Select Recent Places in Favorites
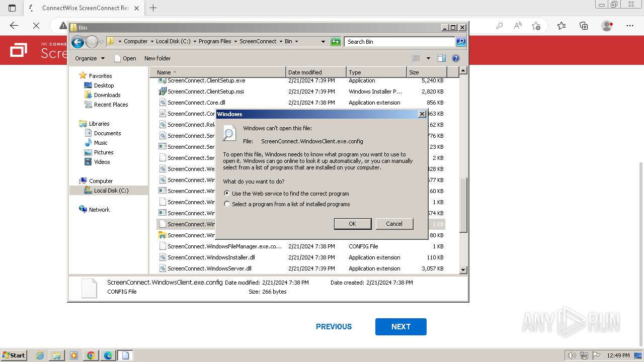This screenshot has width=644, height=362. (x=111, y=105)
